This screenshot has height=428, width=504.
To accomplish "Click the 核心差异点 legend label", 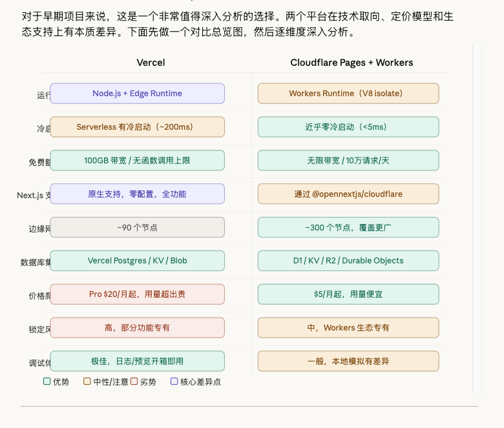I will [200, 382].
